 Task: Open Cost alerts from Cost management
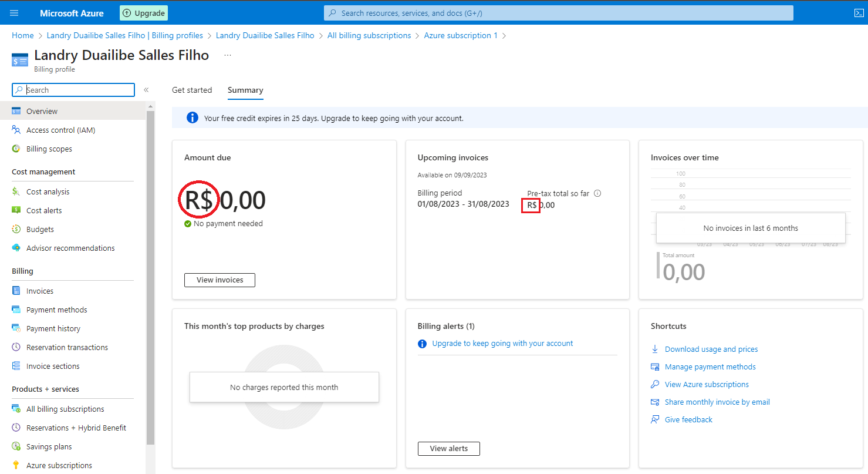(x=44, y=210)
